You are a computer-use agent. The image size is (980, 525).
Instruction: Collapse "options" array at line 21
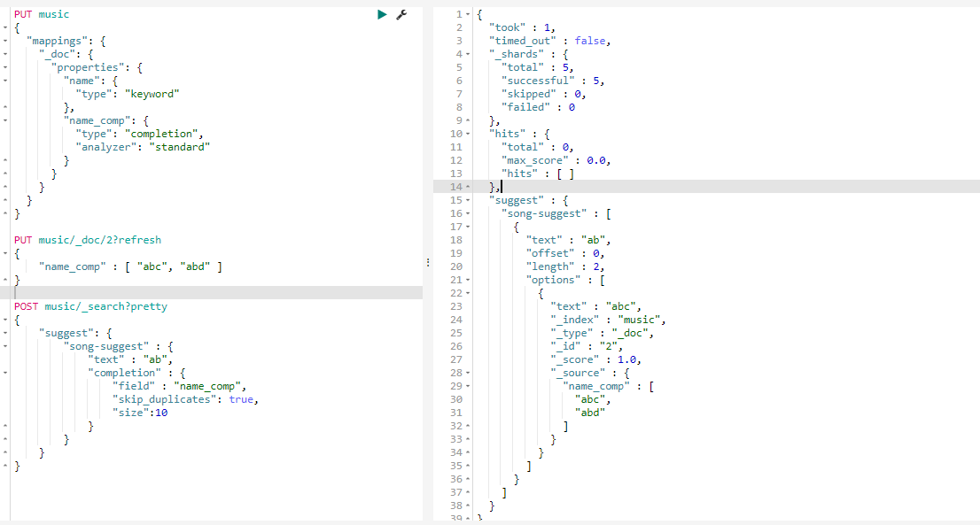click(468, 280)
